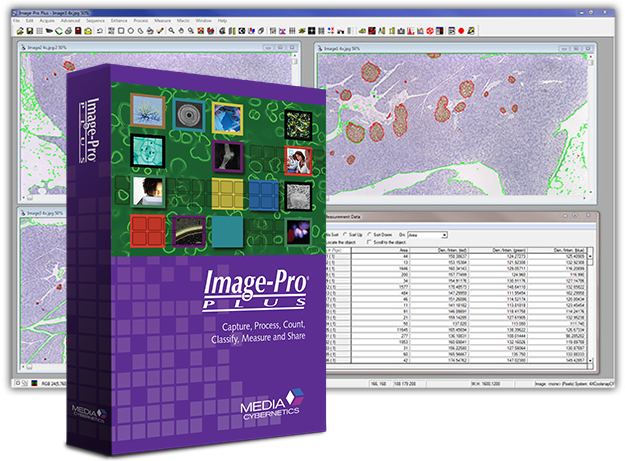Click the Print toolbar icon
The width and height of the screenshot is (625, 461).
(x=69, y=31)
